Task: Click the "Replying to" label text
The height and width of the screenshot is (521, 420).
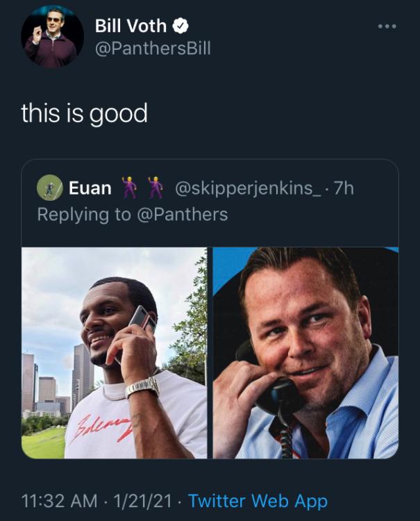Action: [x=83, y=214]
